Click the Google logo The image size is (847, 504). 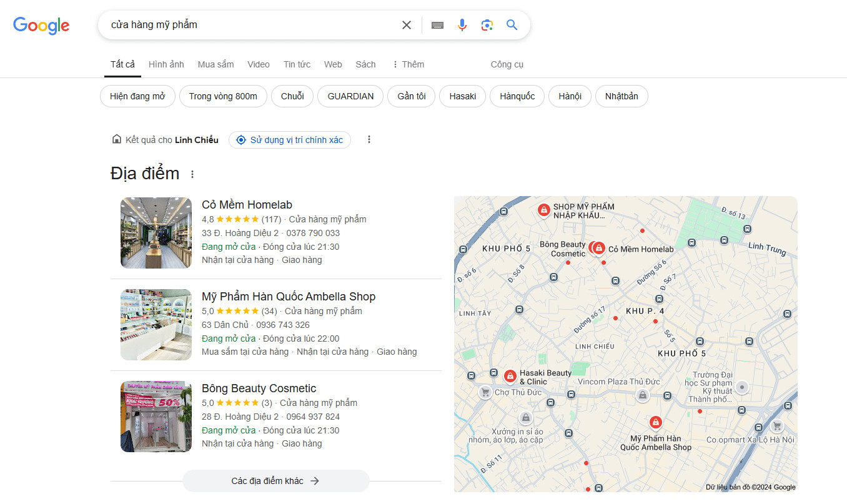(x=41, y=25)
